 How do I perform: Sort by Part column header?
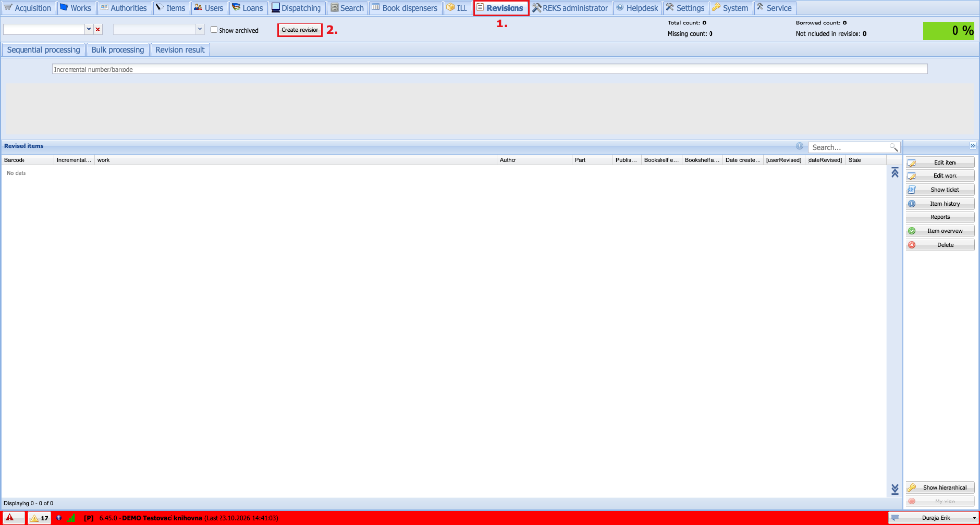[593, 160]
